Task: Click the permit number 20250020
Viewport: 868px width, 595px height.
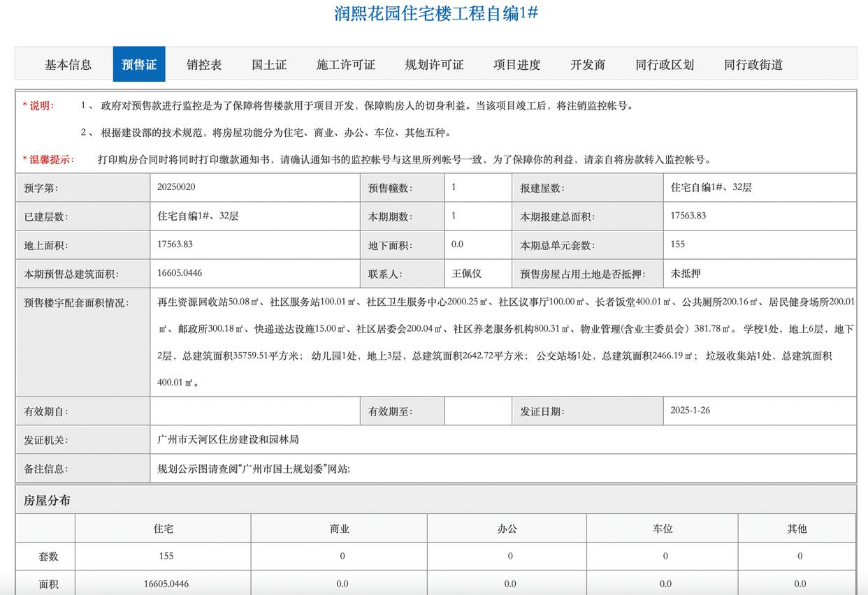Action: click(x=177, y=187)
